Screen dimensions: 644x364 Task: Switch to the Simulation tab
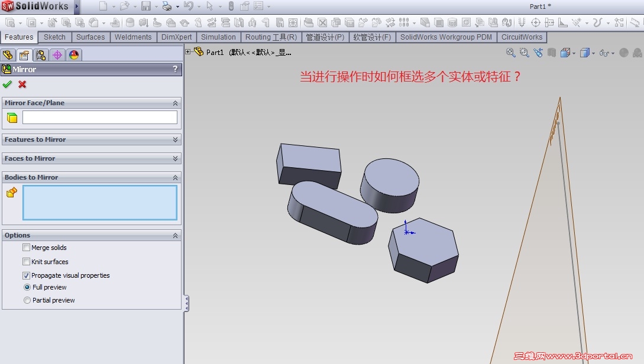tap(218, 37)
